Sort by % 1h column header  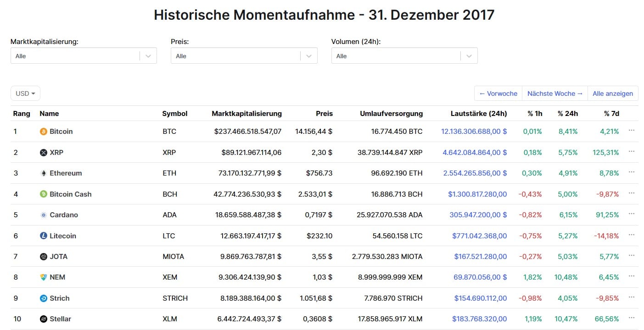click(x=534, y=114)
